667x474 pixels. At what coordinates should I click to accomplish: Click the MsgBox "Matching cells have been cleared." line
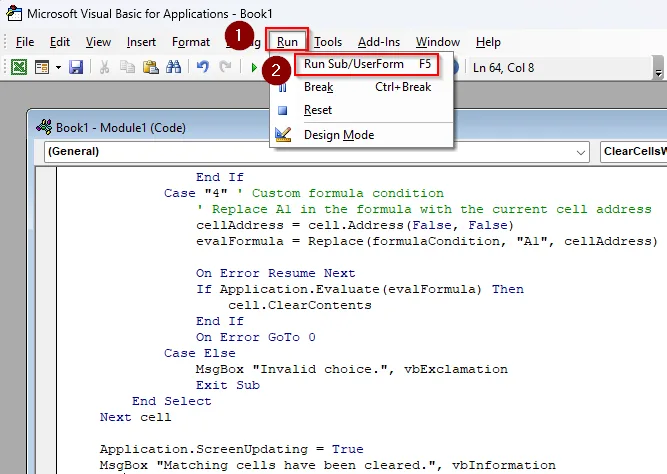coord(328,465)
